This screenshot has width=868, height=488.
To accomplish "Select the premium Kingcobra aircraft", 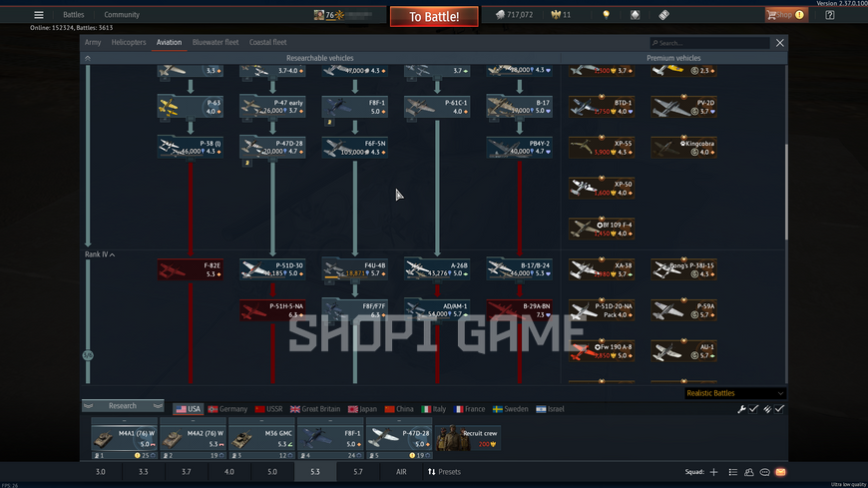I will (683, 148).
